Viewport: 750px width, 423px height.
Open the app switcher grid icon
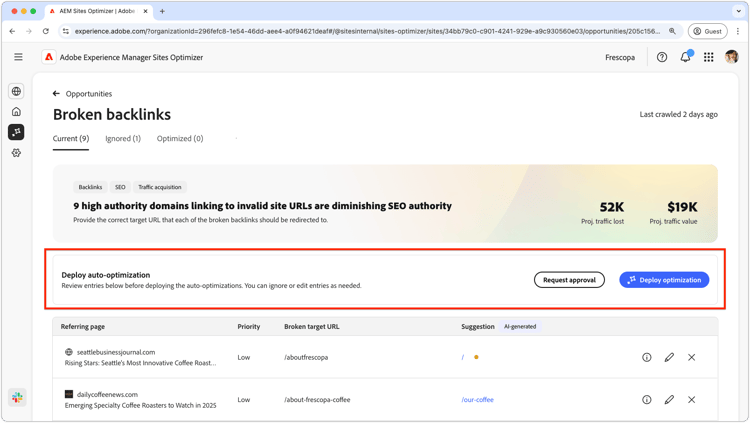708,57
